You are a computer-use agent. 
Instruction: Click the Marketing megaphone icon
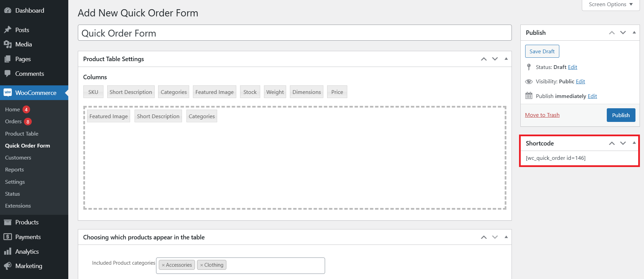pos(8,266)
